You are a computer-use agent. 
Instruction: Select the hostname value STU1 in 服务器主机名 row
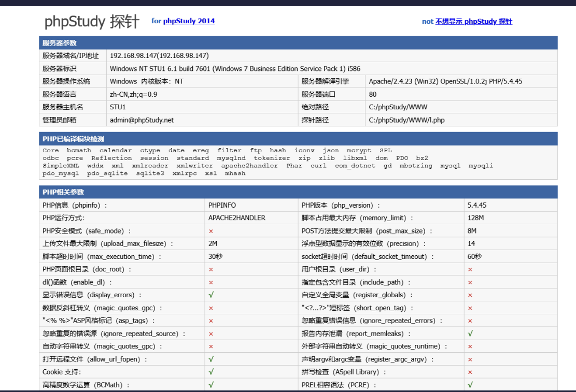coord(118,107)
